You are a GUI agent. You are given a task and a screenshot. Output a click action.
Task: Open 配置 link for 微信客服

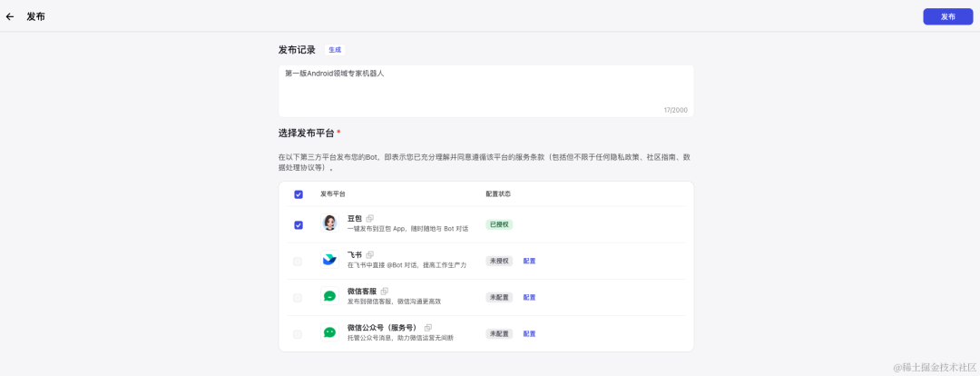pyautogui.click(x=529, y=298)
